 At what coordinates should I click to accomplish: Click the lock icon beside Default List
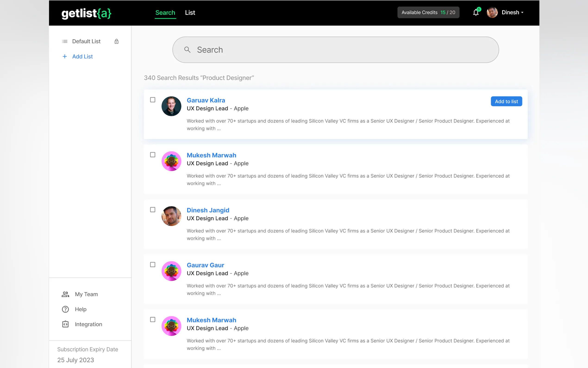pyautogui.click(x=116, y=41)
